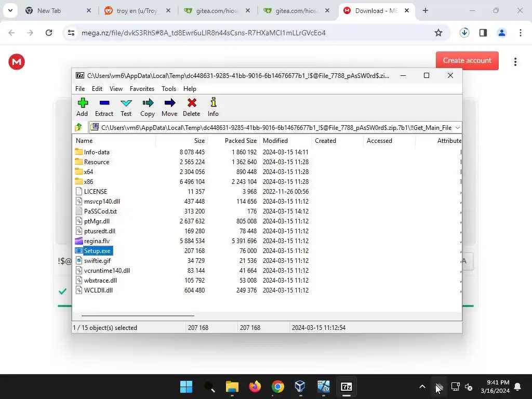Open Firefox from the taskbar

[255, 387]
